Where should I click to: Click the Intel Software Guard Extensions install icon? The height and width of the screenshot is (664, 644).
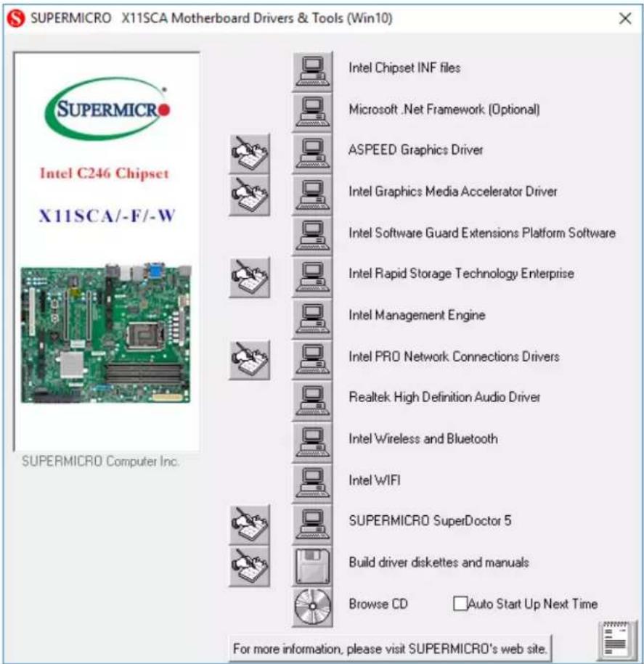point(312,236)
